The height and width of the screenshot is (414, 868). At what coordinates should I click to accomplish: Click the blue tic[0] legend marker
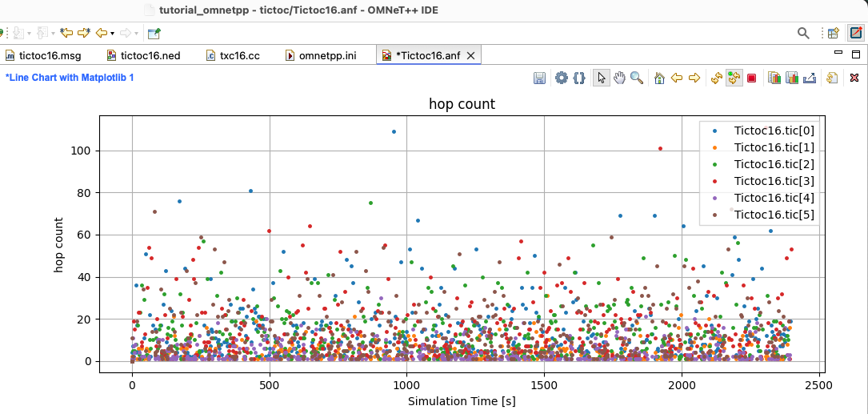714,131
